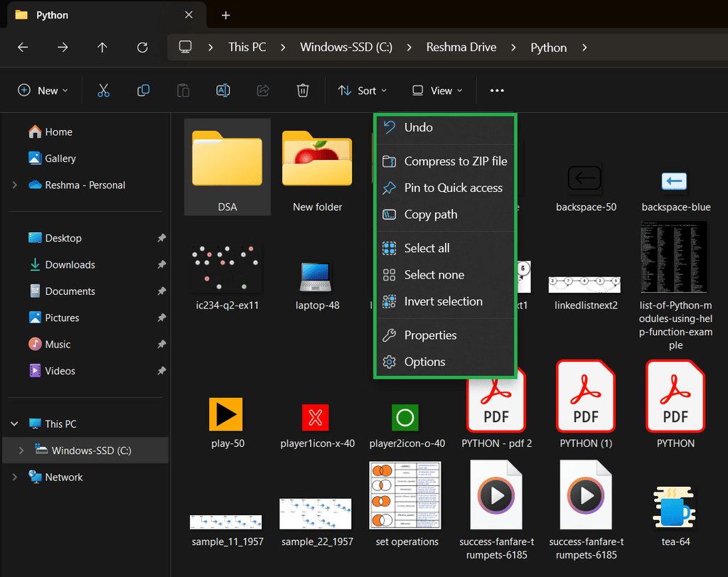728x577 pixels.
Task: Click the Delete trash can icon
Action: point(303,90)
